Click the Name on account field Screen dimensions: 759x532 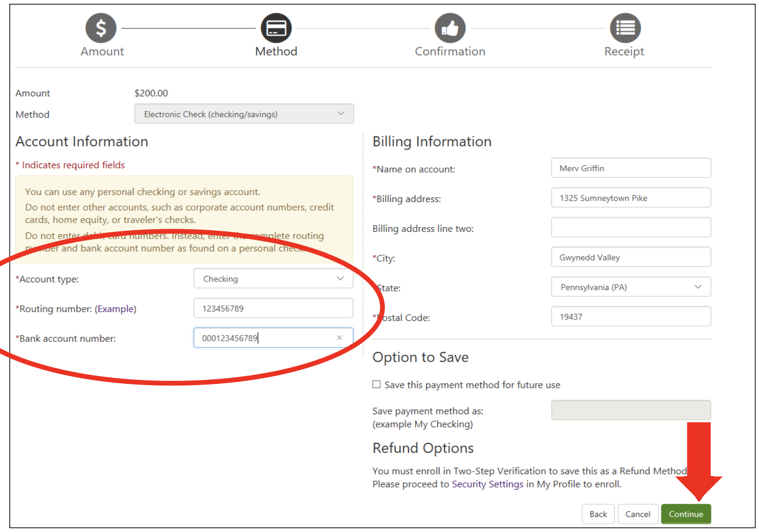click(x=630, y=168)
